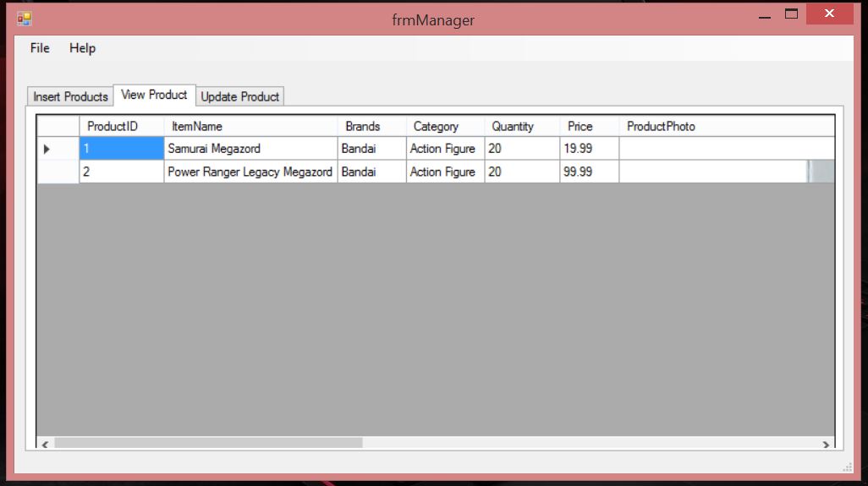
Task: Maximize the frmManager window
Action: tap(791, 14)
